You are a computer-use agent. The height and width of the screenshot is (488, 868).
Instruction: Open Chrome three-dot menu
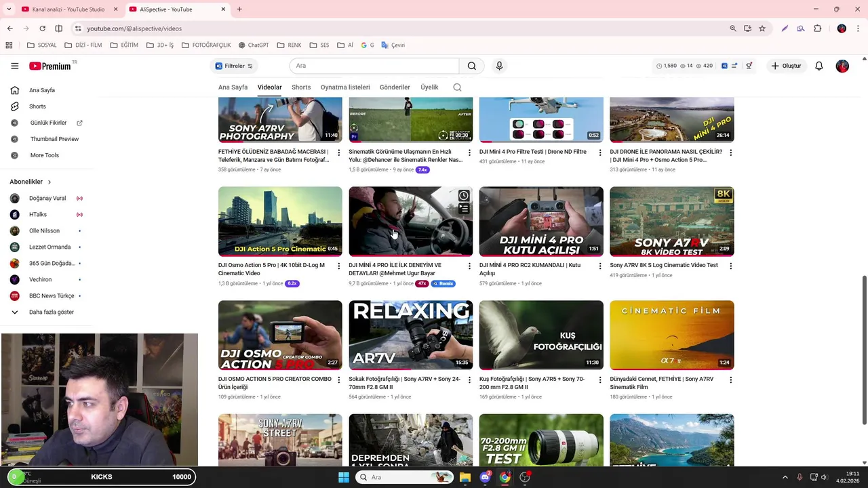(x=858, y=28)
